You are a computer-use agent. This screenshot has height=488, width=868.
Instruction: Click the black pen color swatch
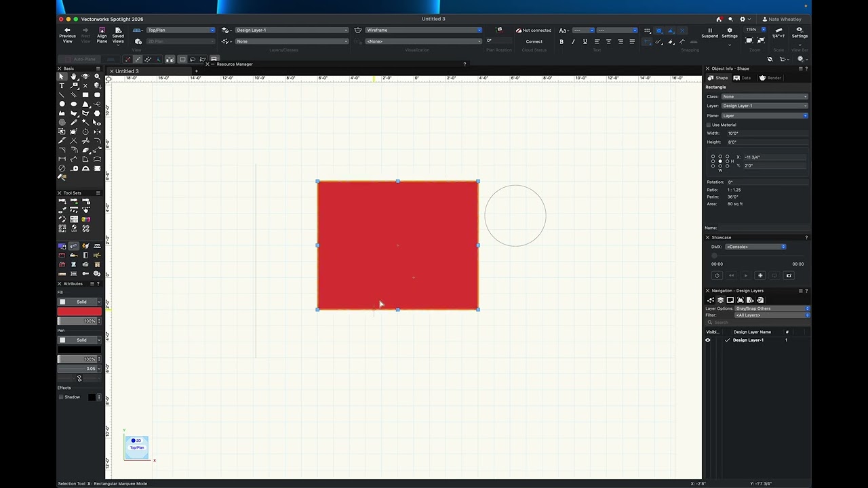click(79, 350)
